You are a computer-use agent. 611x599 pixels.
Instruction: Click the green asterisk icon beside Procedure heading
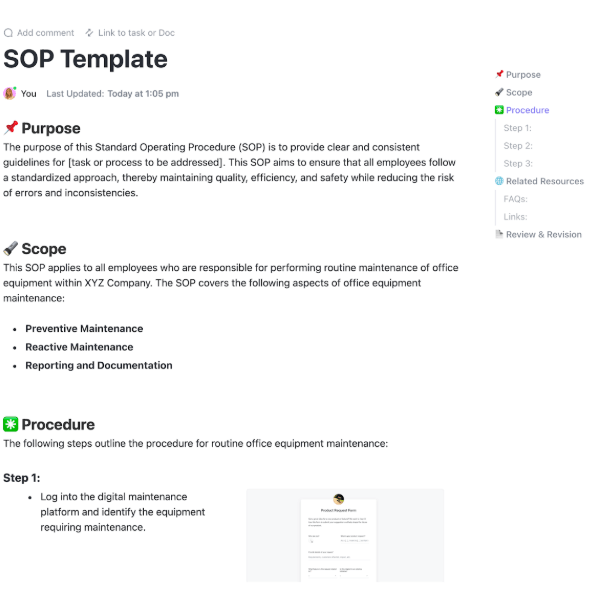pyautogui.click(x=11, y=424)
